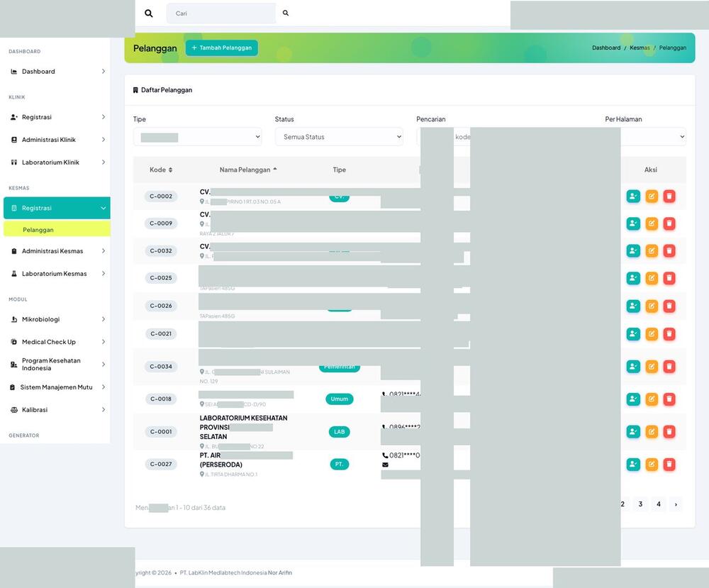Image resolution: width=709 pixels, height=588 pixels.
Task: Open the Per Halaman dropdown arrow
Action: tap(682, 137)
